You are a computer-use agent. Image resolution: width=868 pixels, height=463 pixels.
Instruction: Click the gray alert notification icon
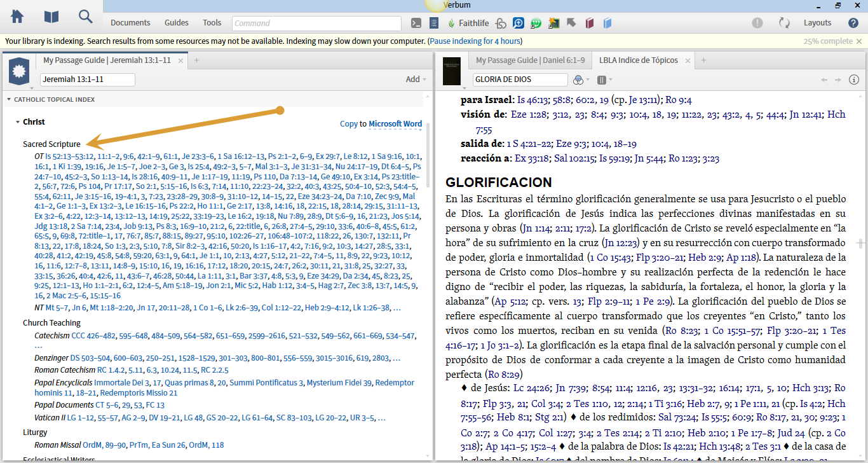[757, 23]
